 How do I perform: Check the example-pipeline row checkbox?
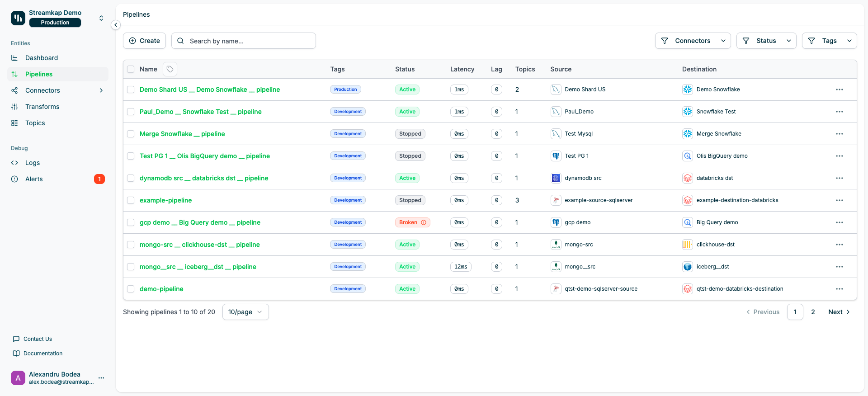(x=131, y=200)
